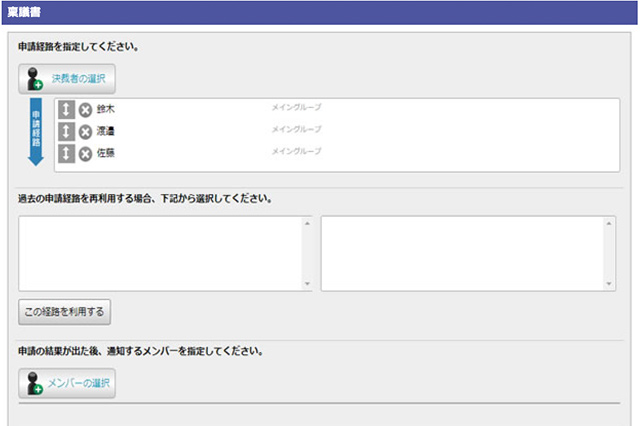Click the left list box scroll-up arrow

[x=307, y=224]
